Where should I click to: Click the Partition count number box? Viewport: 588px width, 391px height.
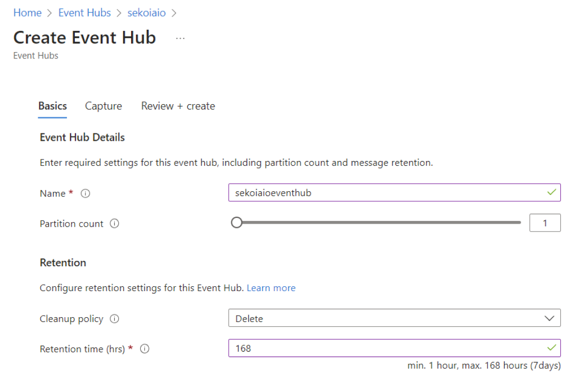(544, 223)
